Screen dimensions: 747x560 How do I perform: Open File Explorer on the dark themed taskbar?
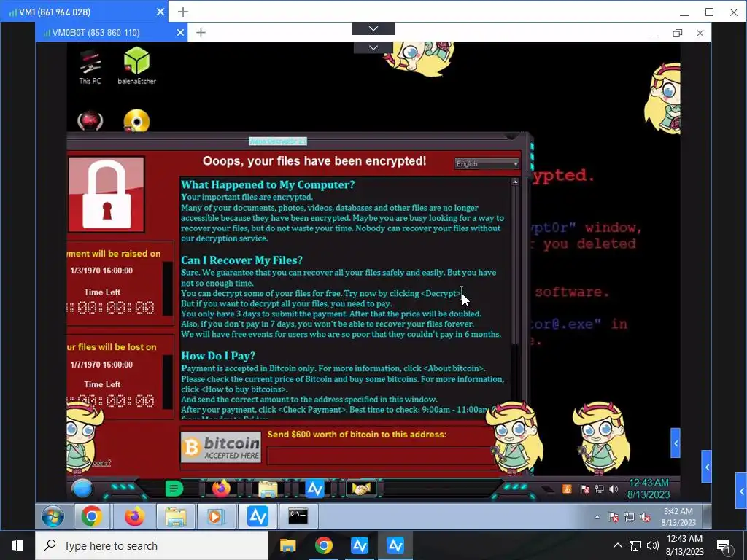[268, 489]
